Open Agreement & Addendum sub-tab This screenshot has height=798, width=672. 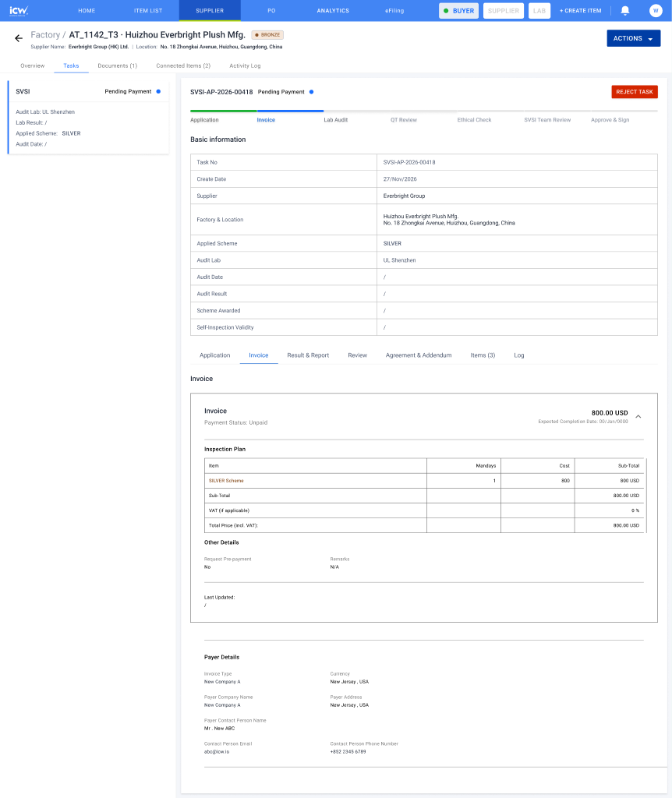[419, 355]
